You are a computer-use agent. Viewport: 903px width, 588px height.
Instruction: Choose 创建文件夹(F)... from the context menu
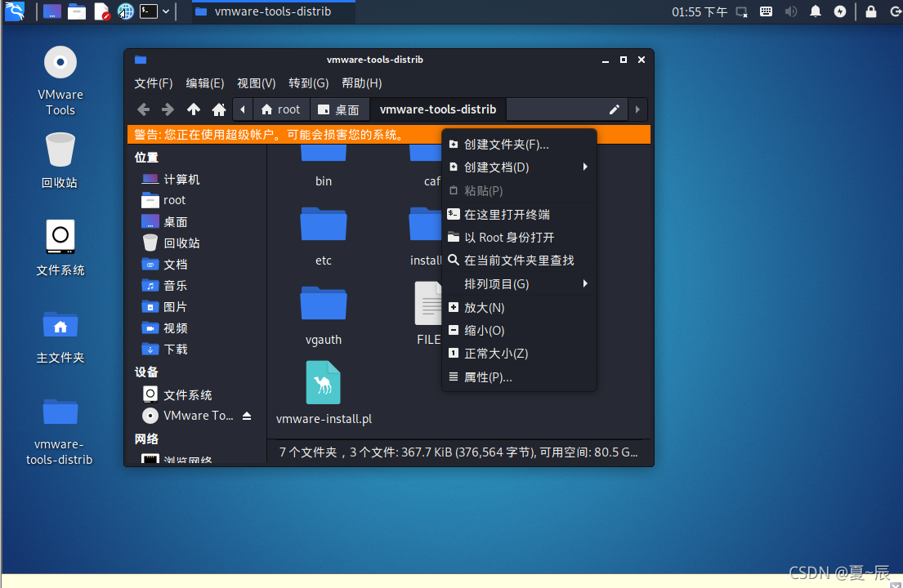pos(519,145)
